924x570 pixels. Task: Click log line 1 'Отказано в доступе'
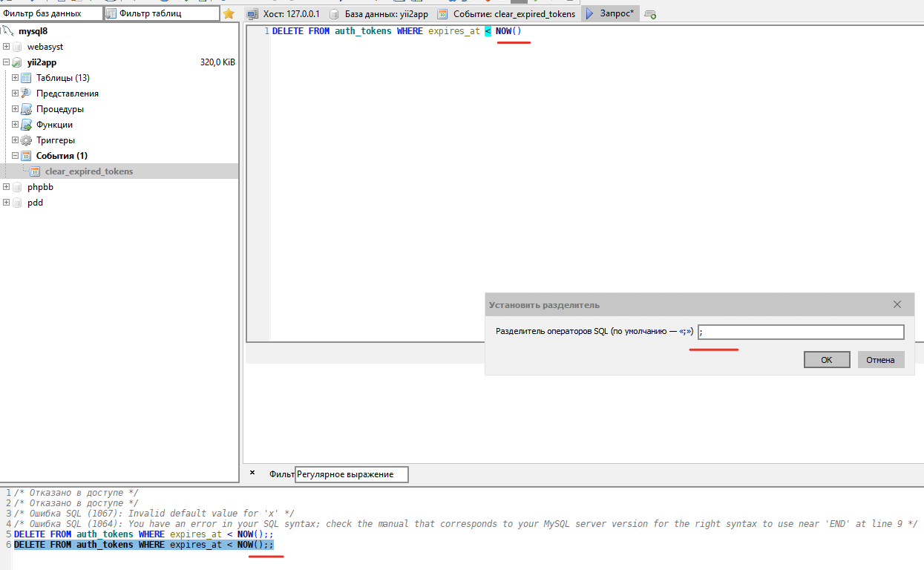coord(76,493)
